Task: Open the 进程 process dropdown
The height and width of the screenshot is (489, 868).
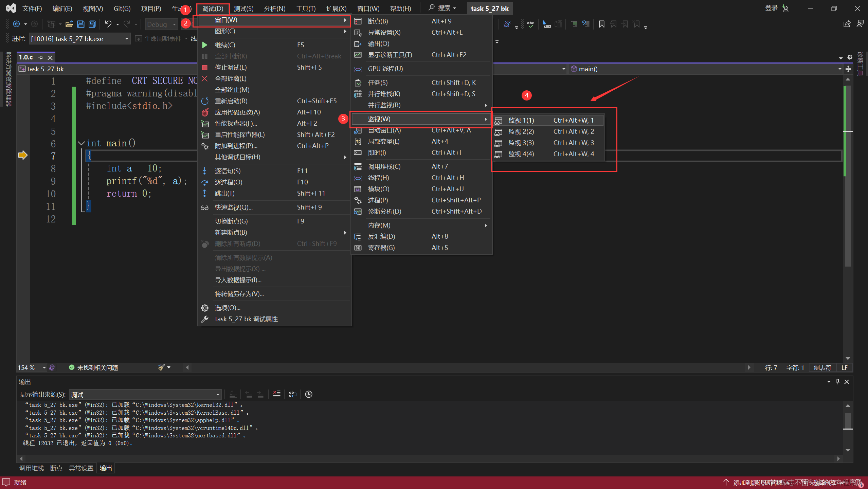Action: pyautogui.click(x=79, y=39)
